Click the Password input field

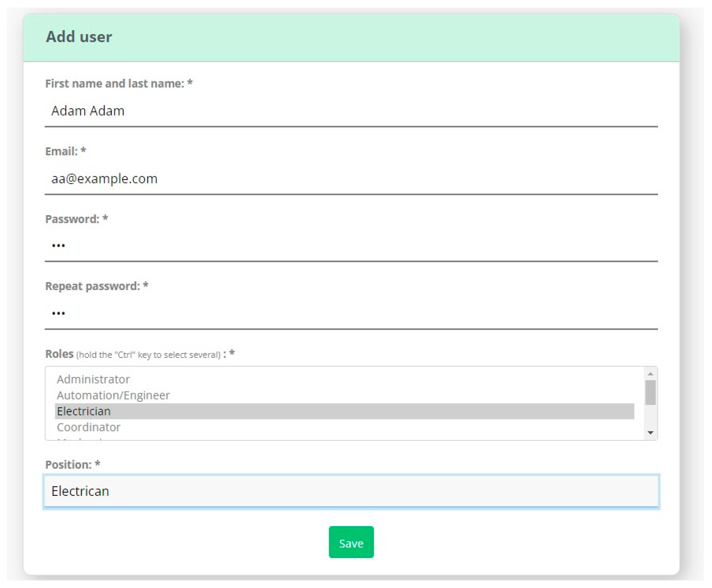pyautogui.click(x=351, y=246)
